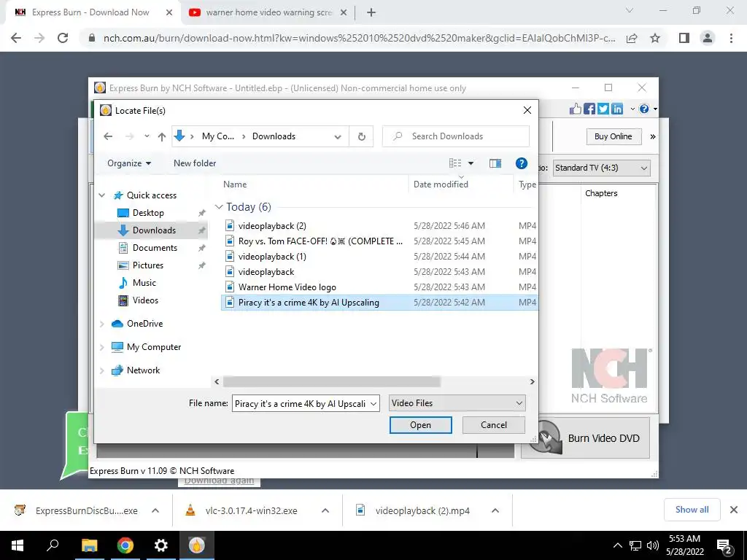Select Desktop in Quick access
The image size is (747, 560).
[x=148, y=213]
